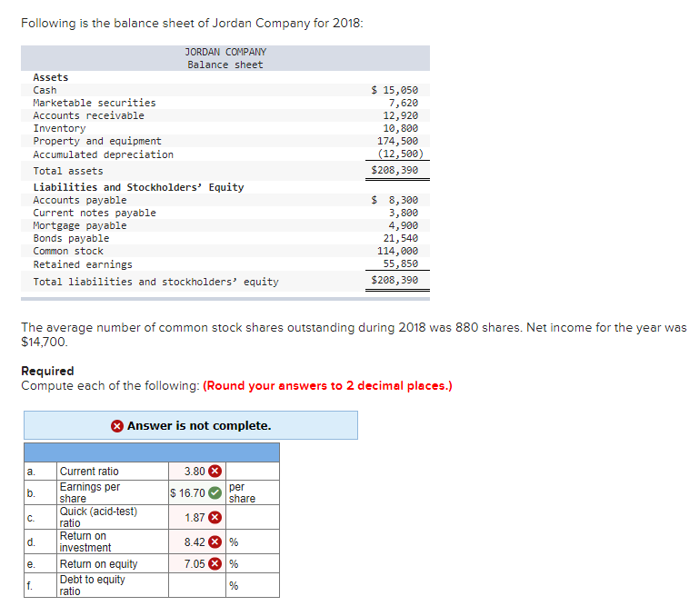Click the Common stock value 114,000

coord(397,251)
